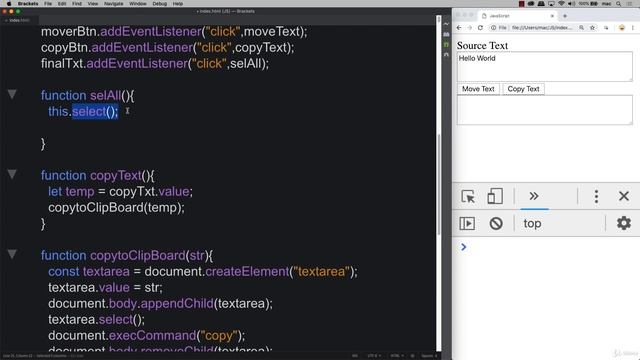Click the 'Source Text' heading on page
The height and width of the screenshot is (360, 640).
482,46
